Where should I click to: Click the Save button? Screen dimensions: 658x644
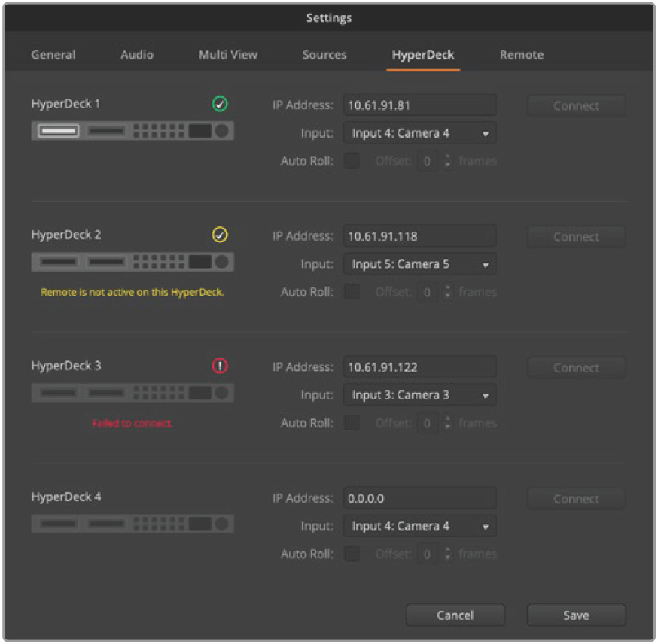tap(576, 615)
